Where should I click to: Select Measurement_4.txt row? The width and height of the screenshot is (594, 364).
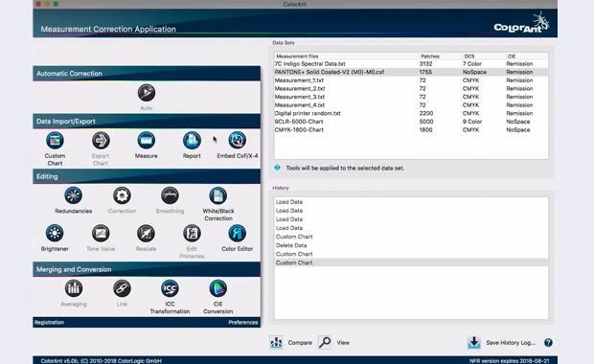tap(411, 105)
